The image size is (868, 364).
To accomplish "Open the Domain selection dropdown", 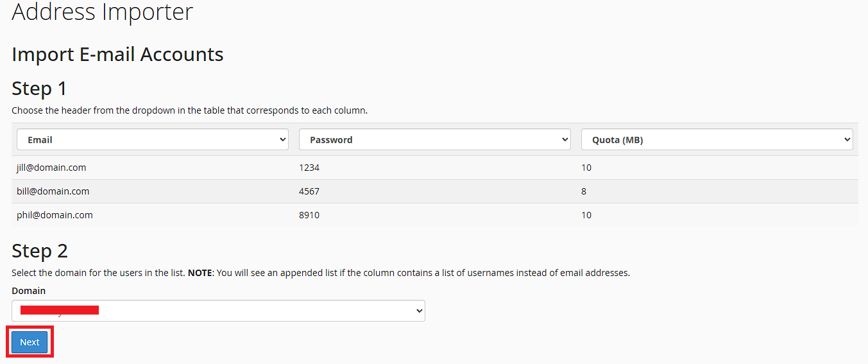I will pos(218,311).
